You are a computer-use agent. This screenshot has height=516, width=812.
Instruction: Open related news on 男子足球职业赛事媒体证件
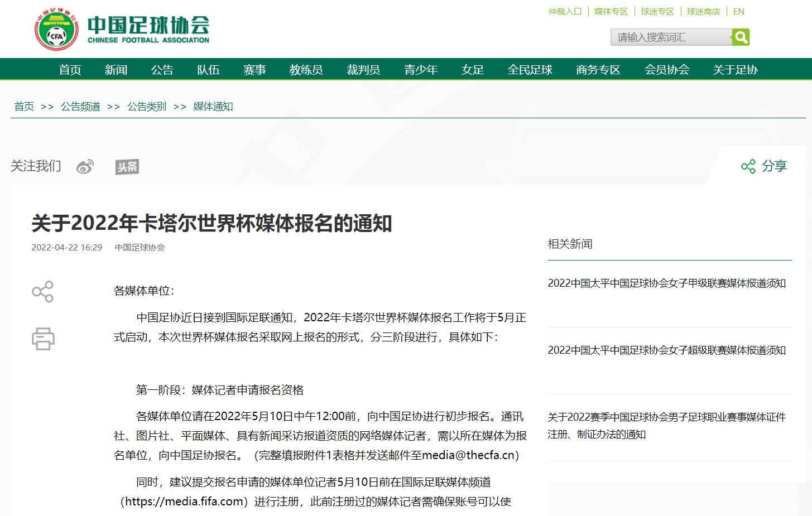[667, 426]
